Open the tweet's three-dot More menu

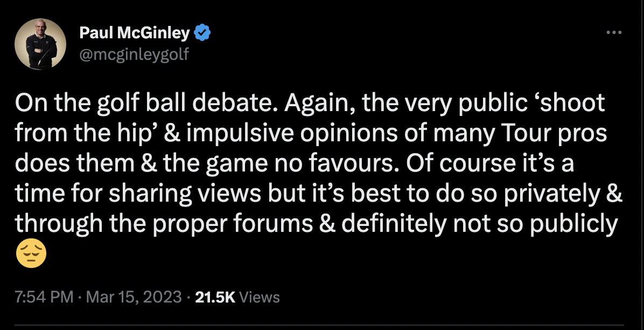pos(614,33)
